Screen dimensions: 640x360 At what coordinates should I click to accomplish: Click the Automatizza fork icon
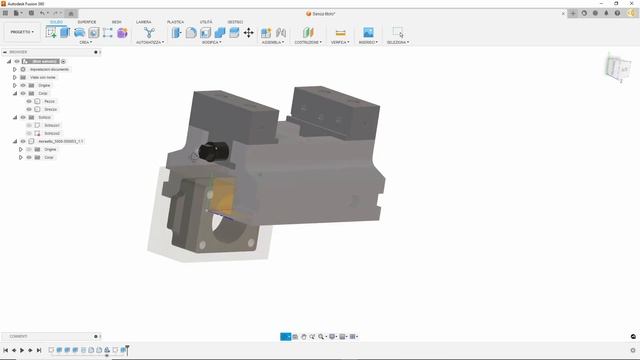tap(149, 32)
